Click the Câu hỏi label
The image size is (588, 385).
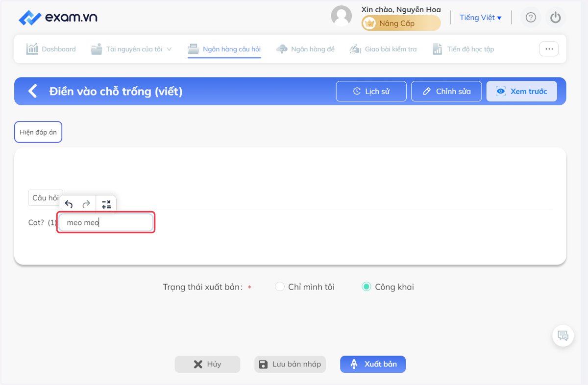click(46, 198)
